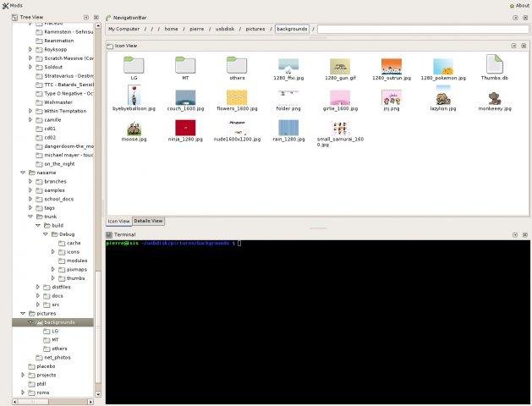532x406 pixels.
Task: Expand the distfiles tree folder
Action: click(x=38, y=287)
